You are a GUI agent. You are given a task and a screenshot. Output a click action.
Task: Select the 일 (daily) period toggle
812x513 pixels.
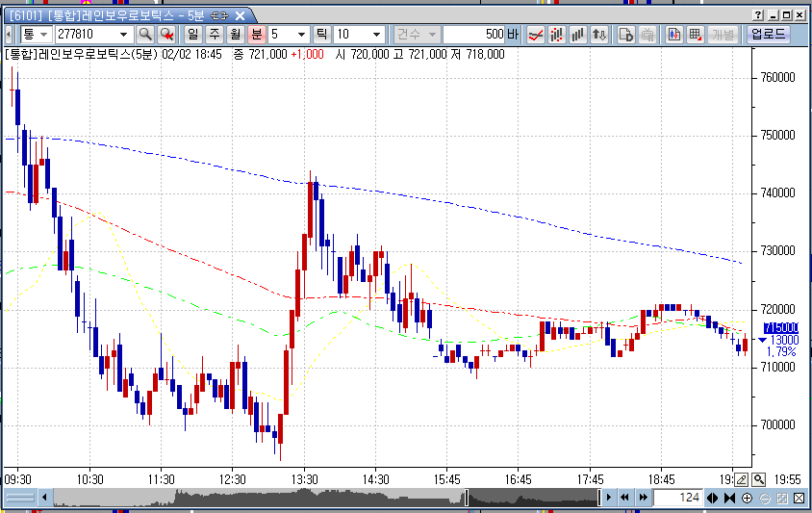click(192, 35)
